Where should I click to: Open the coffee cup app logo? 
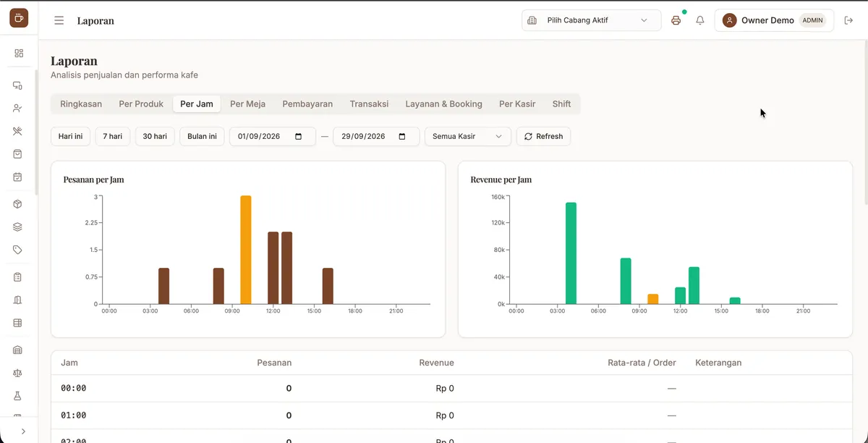[19, 18]
